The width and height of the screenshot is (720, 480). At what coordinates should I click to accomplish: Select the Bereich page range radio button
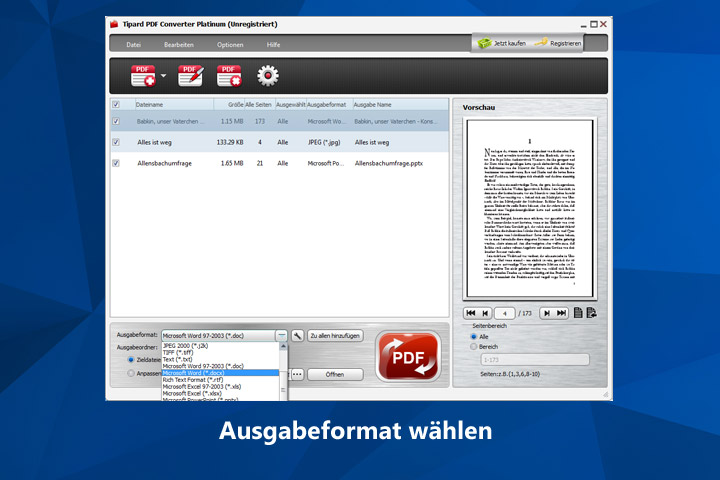click(x=473, y=347)
